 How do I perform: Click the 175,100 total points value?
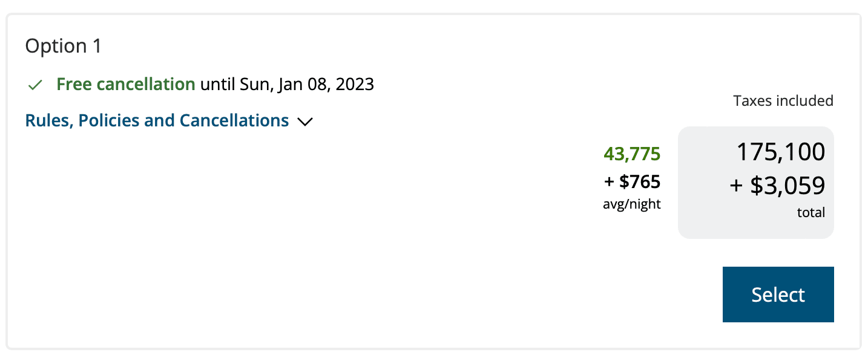click(780, 152)
